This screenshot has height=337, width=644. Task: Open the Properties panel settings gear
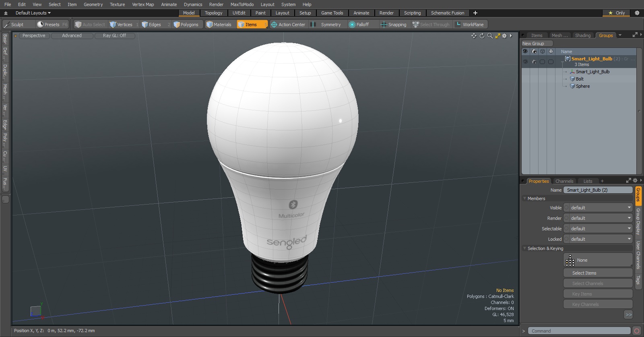[x=635, y=180]
